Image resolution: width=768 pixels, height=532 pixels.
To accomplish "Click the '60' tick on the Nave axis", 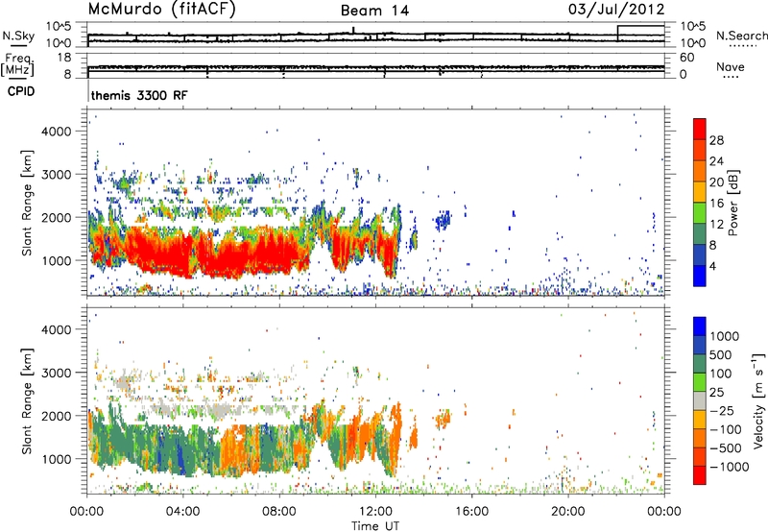I will [x=687, y=58].
